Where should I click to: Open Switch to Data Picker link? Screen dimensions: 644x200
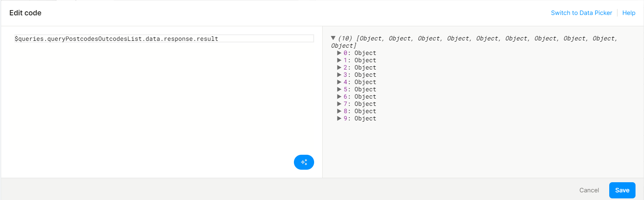581,13
